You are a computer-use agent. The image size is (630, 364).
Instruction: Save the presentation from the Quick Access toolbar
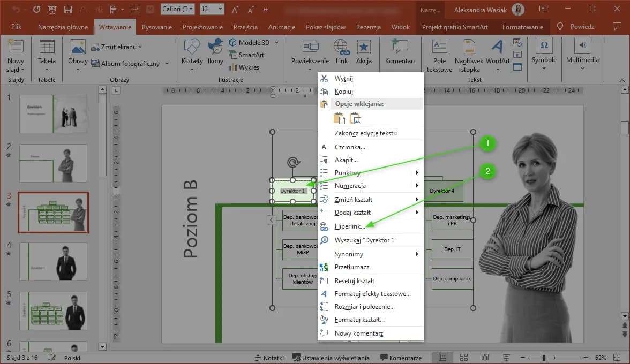point(67,9)
